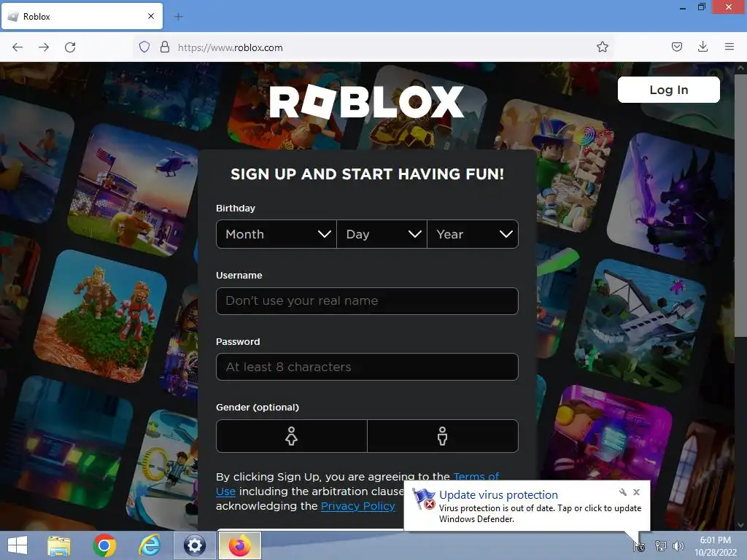Open the Terms of Use link
This screenshot has height=560, width=747.
(x=476, y=477)
